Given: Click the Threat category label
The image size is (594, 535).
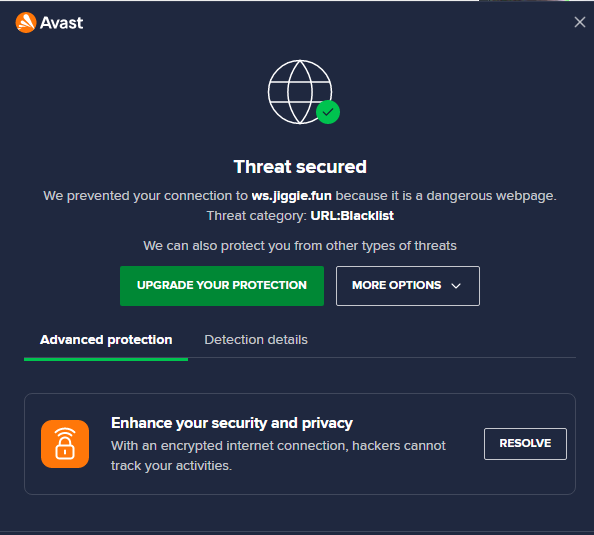Looking at the screenshot, I should tap(256, 216).
